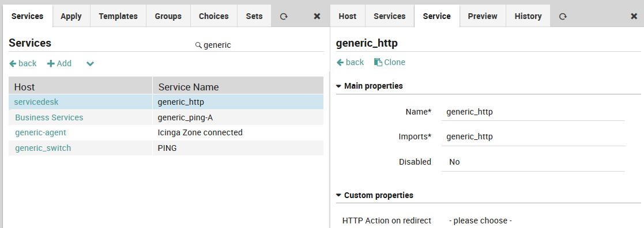This screenshot has width=644, height=228.
Task: Close the left Services pane
Action: coord(317,16)
